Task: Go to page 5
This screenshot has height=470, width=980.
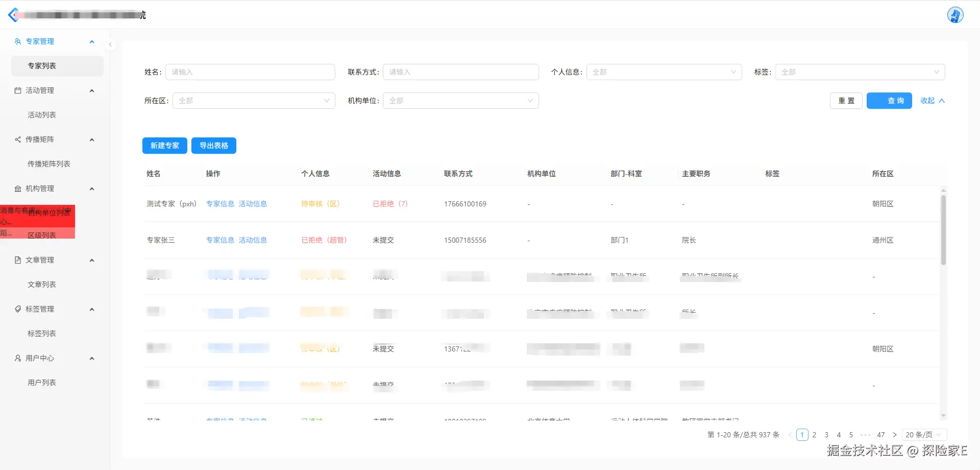Action: (851, 435)
